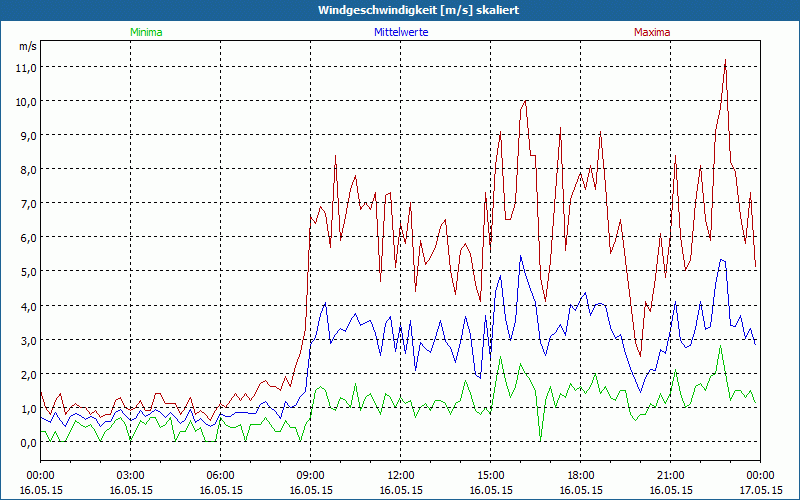Click the 3,0 y-axis tick label
The height and width of the screenshot is (500, 800).
click(27, 340)
